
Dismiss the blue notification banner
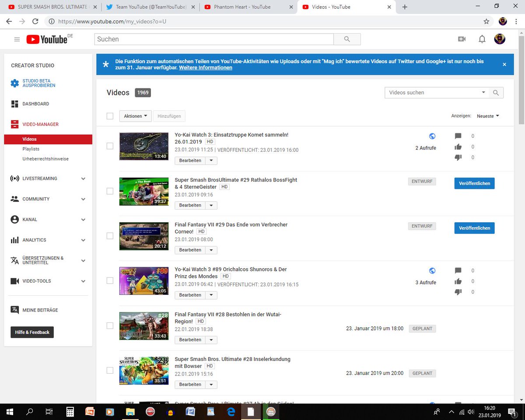[x=504, y=64]
